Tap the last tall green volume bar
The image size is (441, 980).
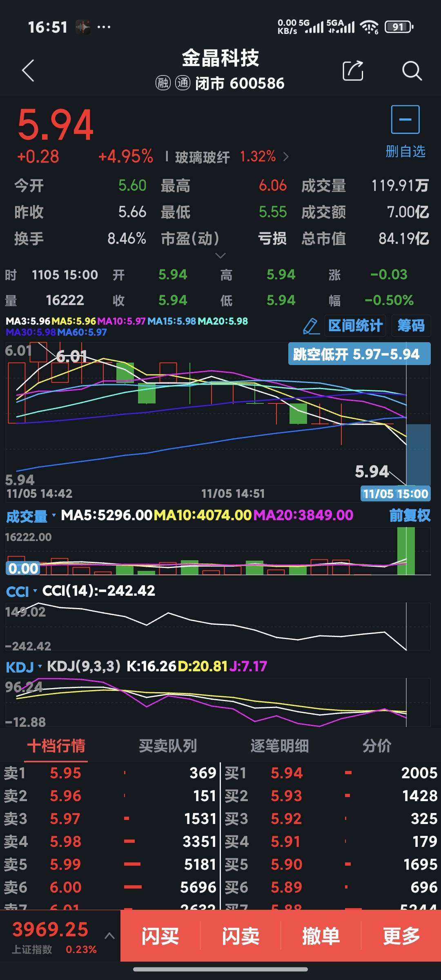click(x=406, y=551)
